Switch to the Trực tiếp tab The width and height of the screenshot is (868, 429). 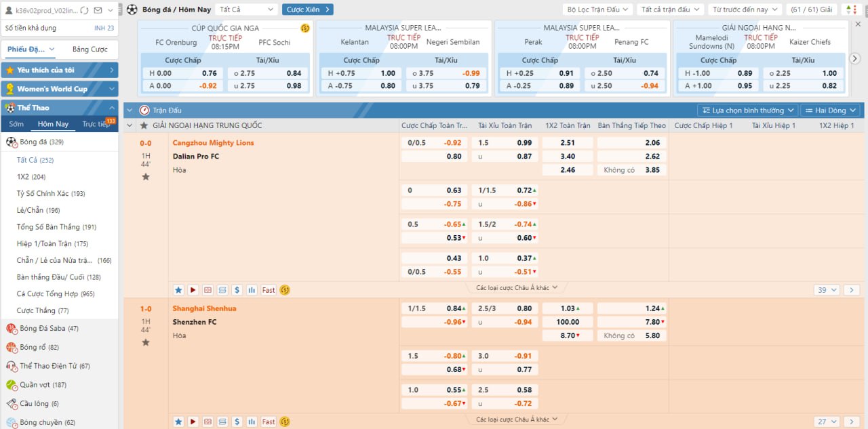point(96,124)
